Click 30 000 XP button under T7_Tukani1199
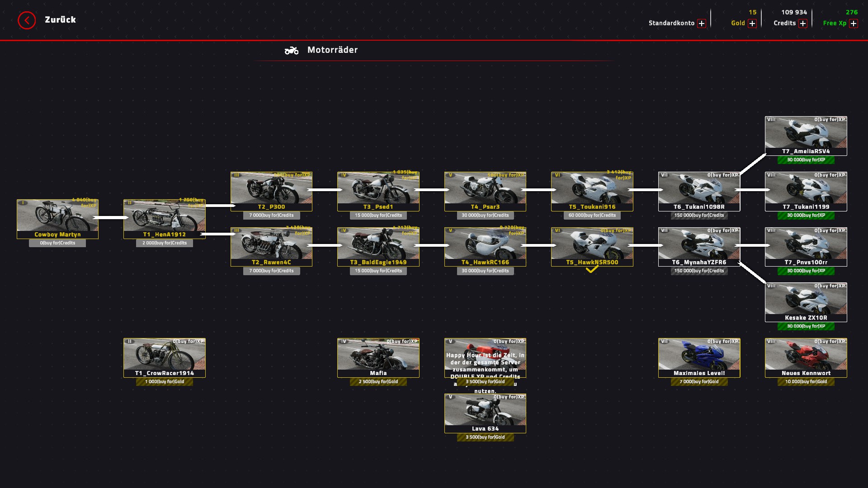 [806, 216]
